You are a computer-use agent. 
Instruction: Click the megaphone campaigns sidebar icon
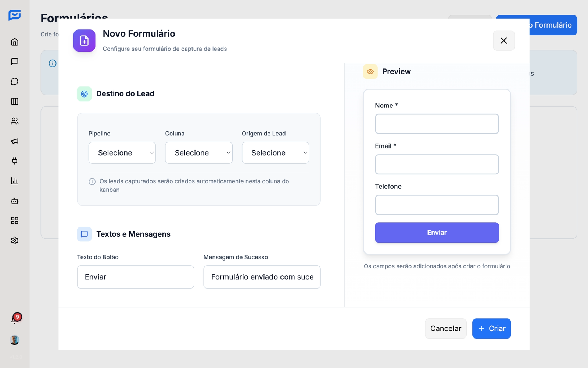[15, 141]
